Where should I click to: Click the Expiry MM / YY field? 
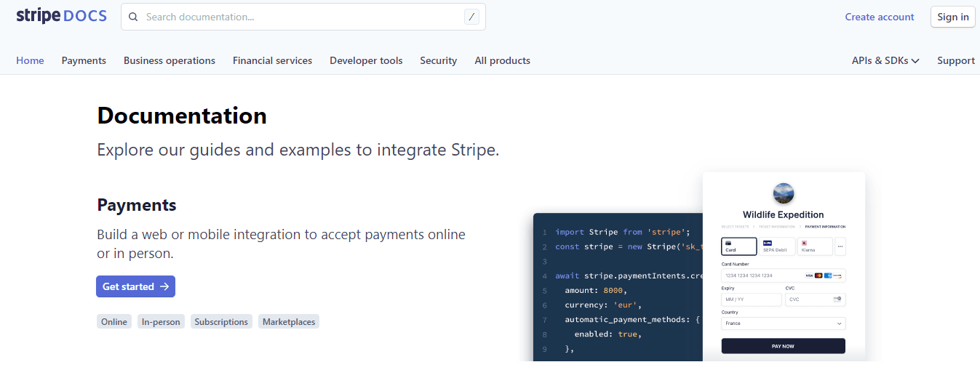point(752,299)
